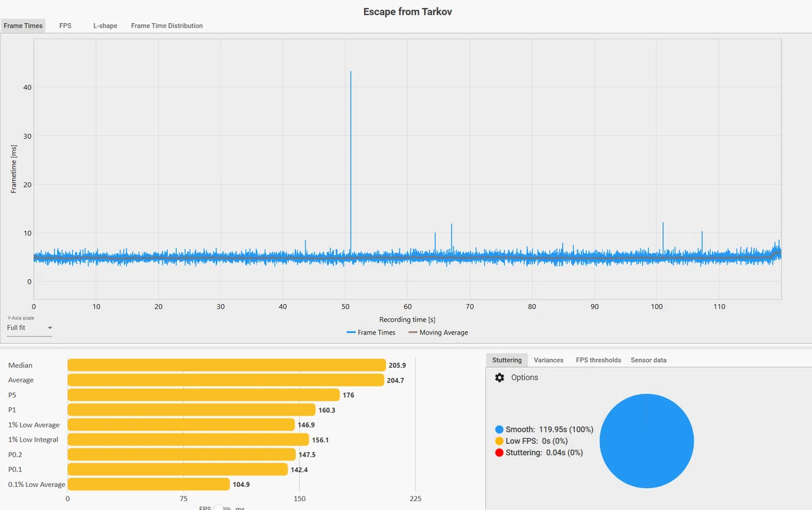Viewport: 812px width, 510px height.
Task: Click the 1% Low Average bar
Action: tap(181, 425)
